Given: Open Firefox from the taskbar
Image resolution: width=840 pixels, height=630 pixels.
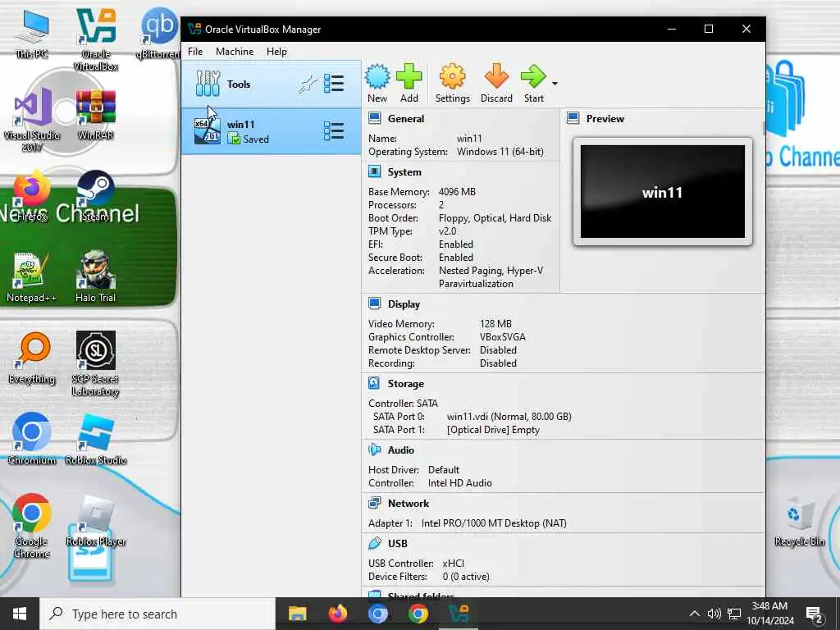Looking at the screenshot, I should coord(337,614).
